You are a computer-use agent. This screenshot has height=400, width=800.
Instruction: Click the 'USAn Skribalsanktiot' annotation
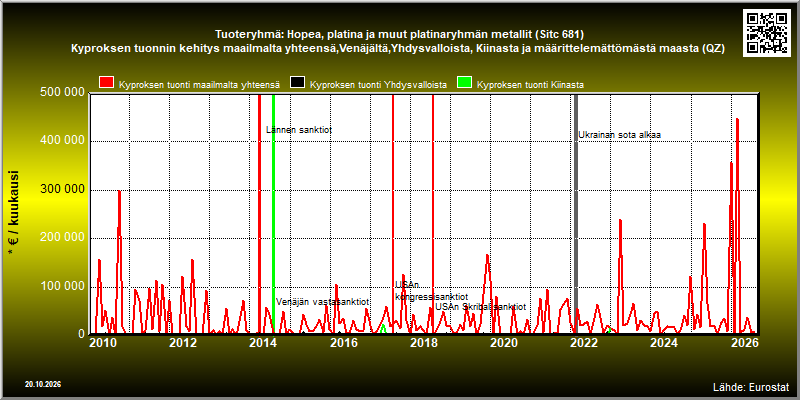click(480, 307)
